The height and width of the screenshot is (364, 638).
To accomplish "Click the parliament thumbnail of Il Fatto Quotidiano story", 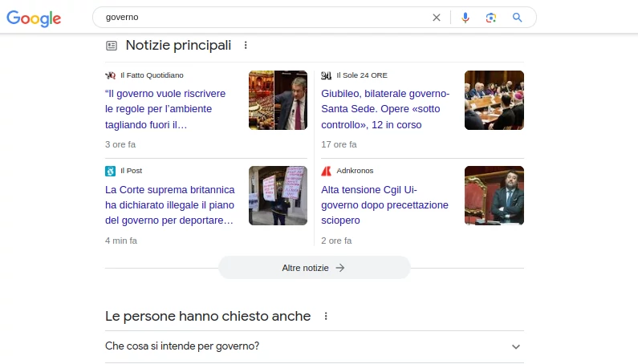I will pos(278,100).
